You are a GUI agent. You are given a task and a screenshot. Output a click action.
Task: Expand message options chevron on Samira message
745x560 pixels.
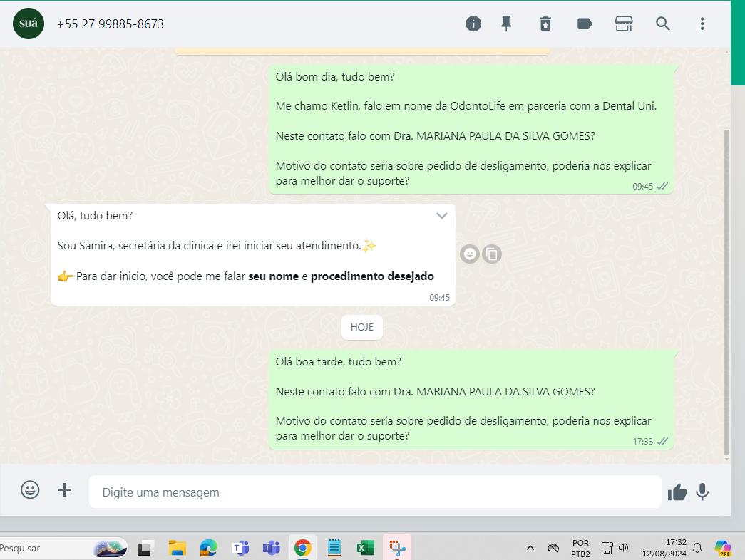tap(442, 216)
